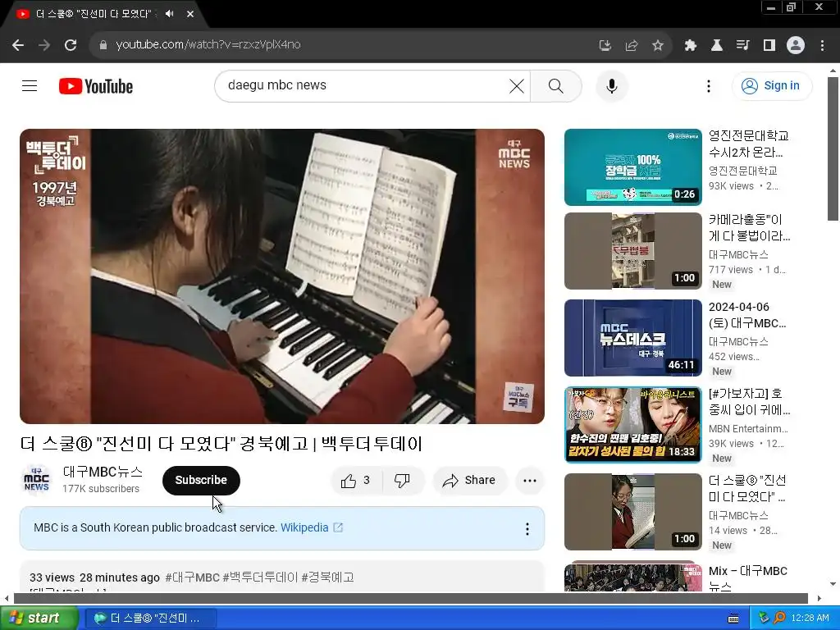The image size is (840, 630).
Task: Open 2024-04-06 뉴스데스크 video thumbnail
Action: coord(632,338)
